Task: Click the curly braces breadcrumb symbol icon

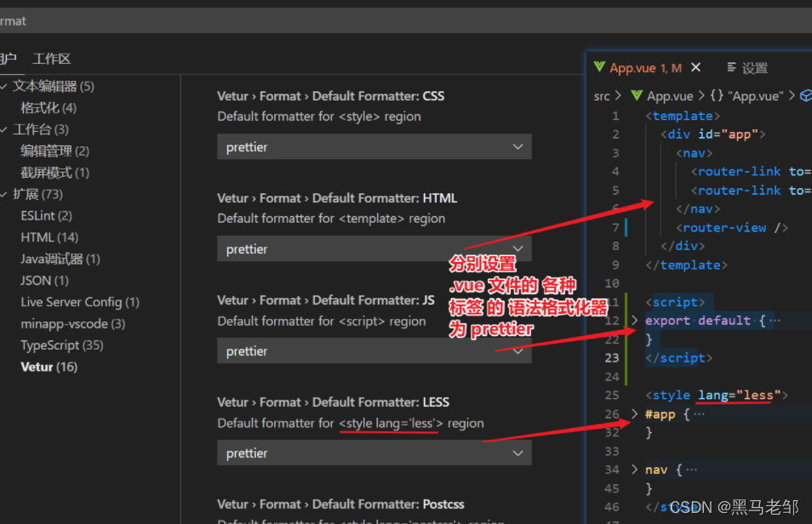Action: coord(717,96)
